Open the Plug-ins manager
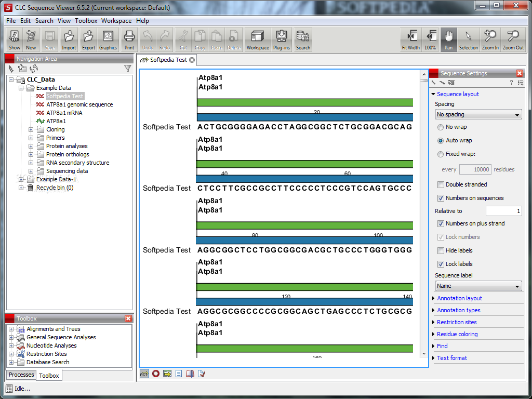The width and height of the screenshot is (532, 399). pyautogui.click(x=282, y=39)
